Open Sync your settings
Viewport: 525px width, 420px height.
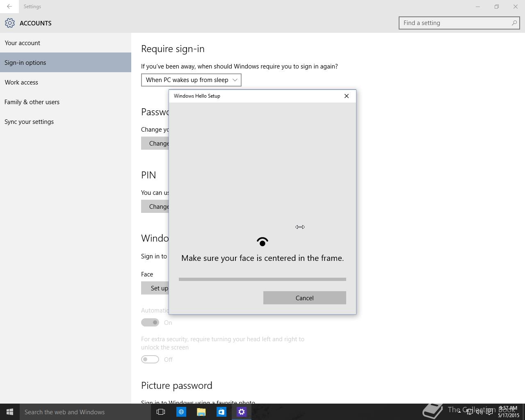[x=66, y=121]
